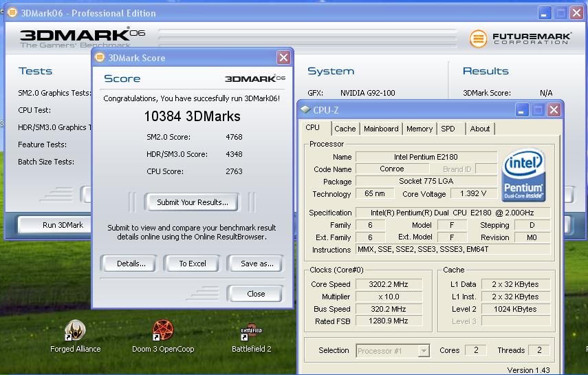
Task: Click Run 3DMark in main window
Action: (x=55, y=225)
